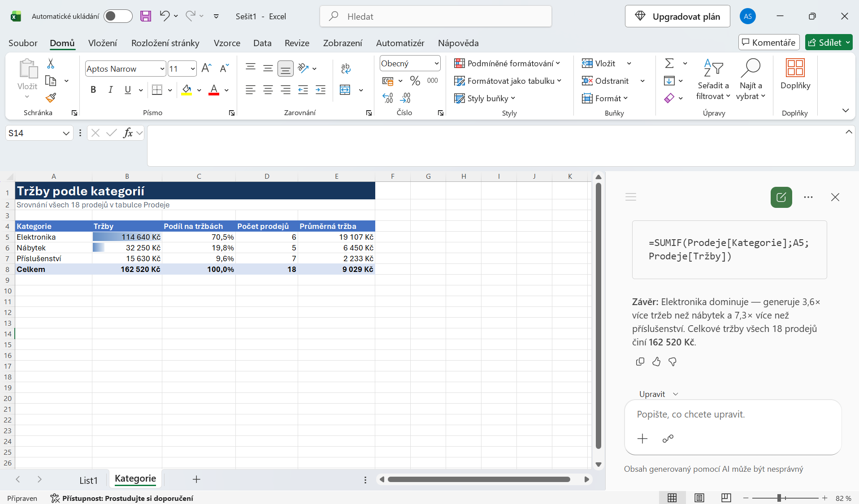Viewport: 859px width, 504px height.
Task: Switch to Page Break Preview in status bar
Action: (726, 498)
